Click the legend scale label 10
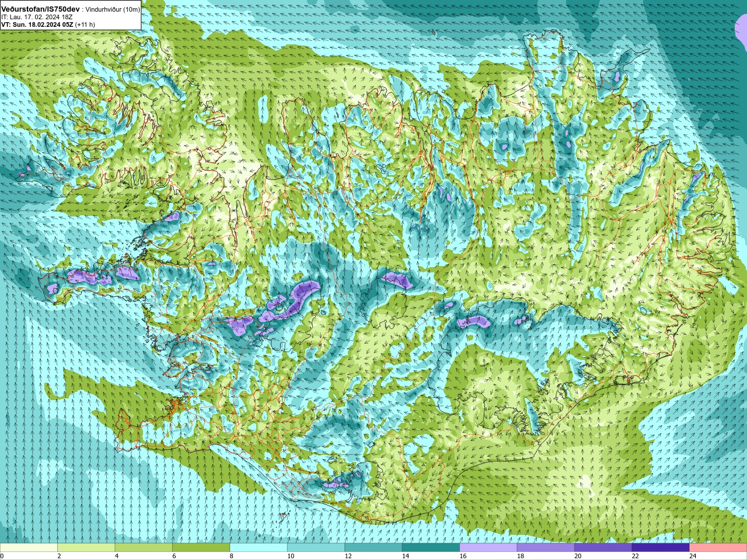The height and width of the screenshot is (560, 747). coord(290,556)
